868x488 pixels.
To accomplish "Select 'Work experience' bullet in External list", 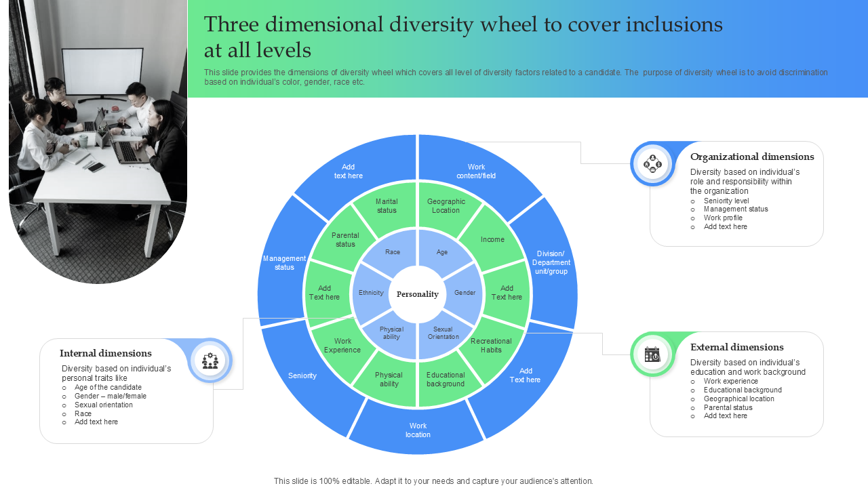I will coord(731,382).
